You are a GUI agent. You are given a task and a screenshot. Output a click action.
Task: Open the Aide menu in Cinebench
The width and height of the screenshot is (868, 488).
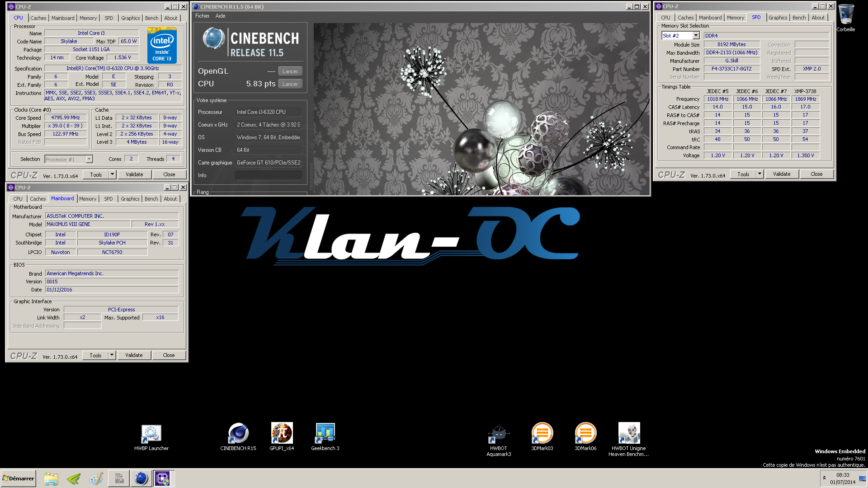pyautogui.click(x=220, y=16)
